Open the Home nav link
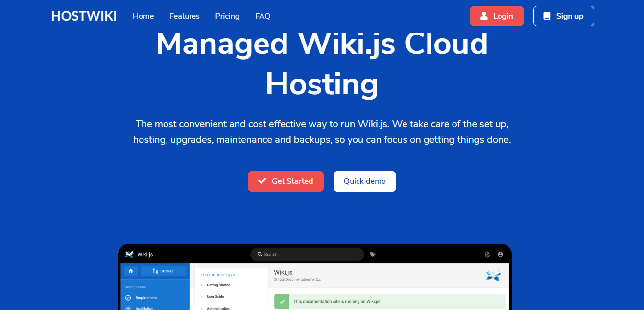Viewport: 644px width, 310px height. click(143, 16)
